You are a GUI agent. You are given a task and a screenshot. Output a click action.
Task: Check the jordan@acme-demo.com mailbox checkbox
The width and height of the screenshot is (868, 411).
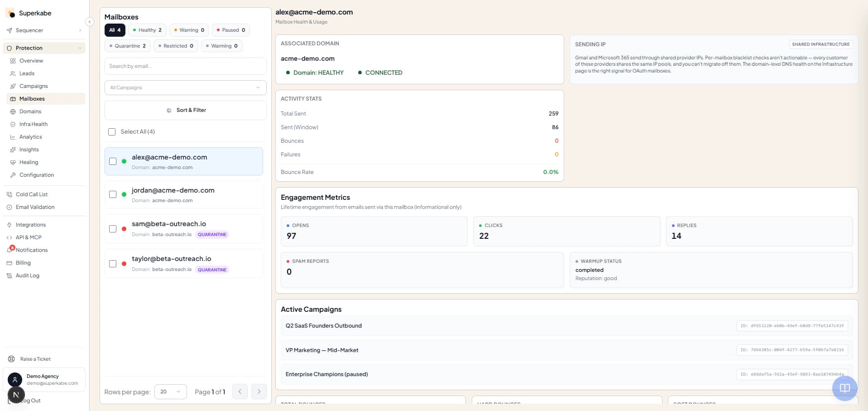[x=113, y=194]
